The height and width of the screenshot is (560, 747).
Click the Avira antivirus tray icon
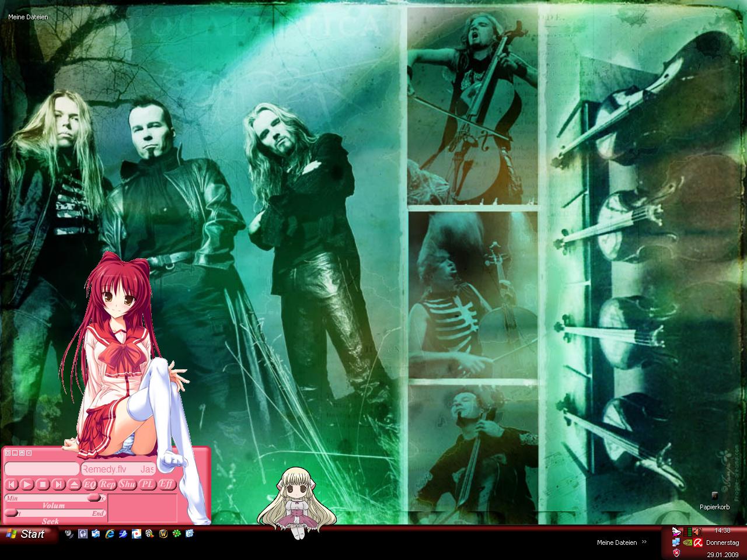(x=697, y=542)
